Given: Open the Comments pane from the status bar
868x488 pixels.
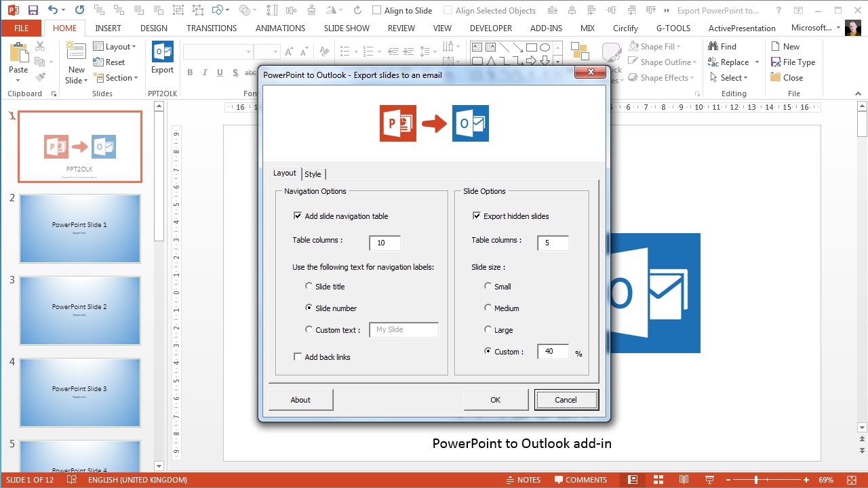Looking at the screenshot, I should coord(580,480).
